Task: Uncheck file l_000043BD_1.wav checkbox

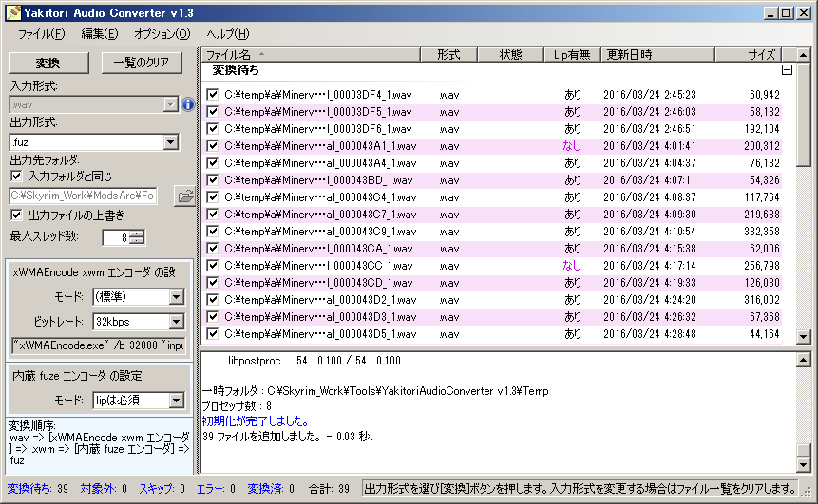Action: [x=212, y=180]
